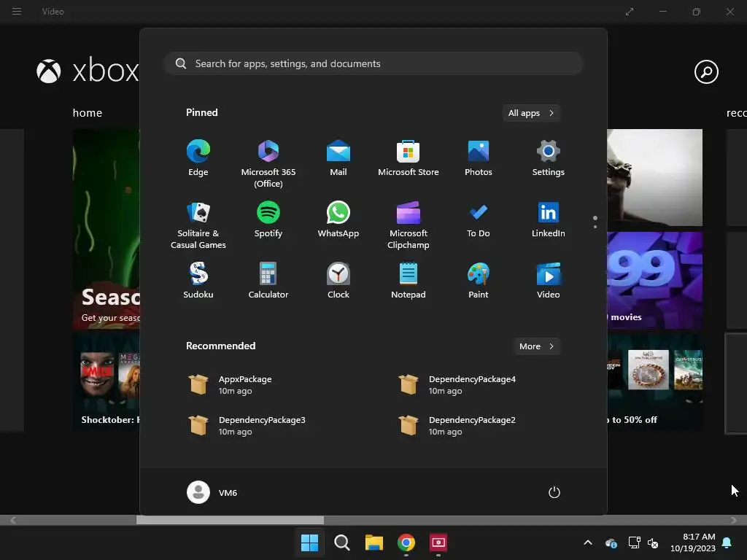Open clock and date 8:17 AM

[x=693, y=542]
